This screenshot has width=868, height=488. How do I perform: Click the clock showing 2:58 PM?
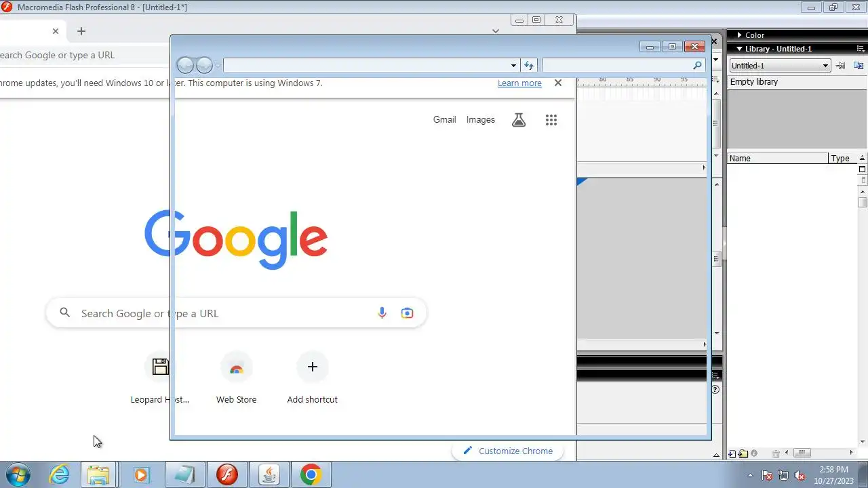pyautogui.click(x=833, y=469)
